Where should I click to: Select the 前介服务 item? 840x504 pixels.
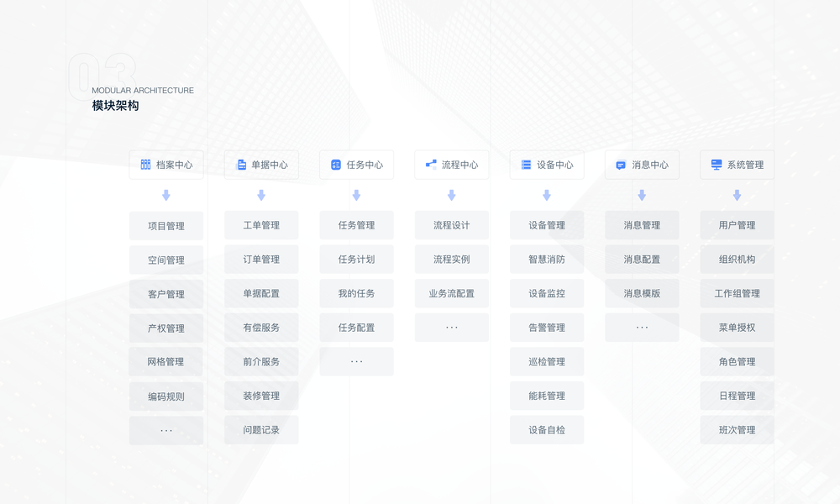[261, 361]
